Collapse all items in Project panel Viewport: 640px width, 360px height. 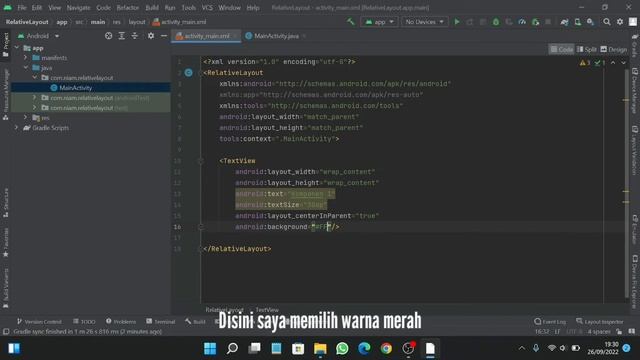[x=135, y=36]
